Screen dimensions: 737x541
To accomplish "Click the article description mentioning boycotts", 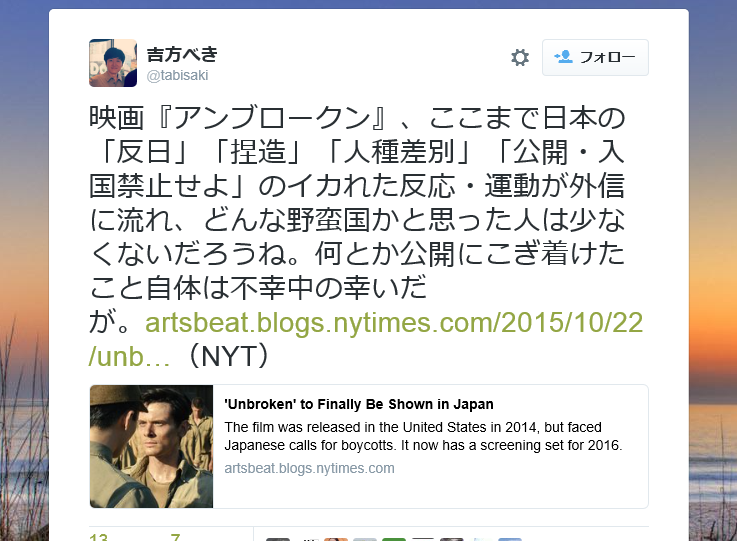I will (423, 436).
